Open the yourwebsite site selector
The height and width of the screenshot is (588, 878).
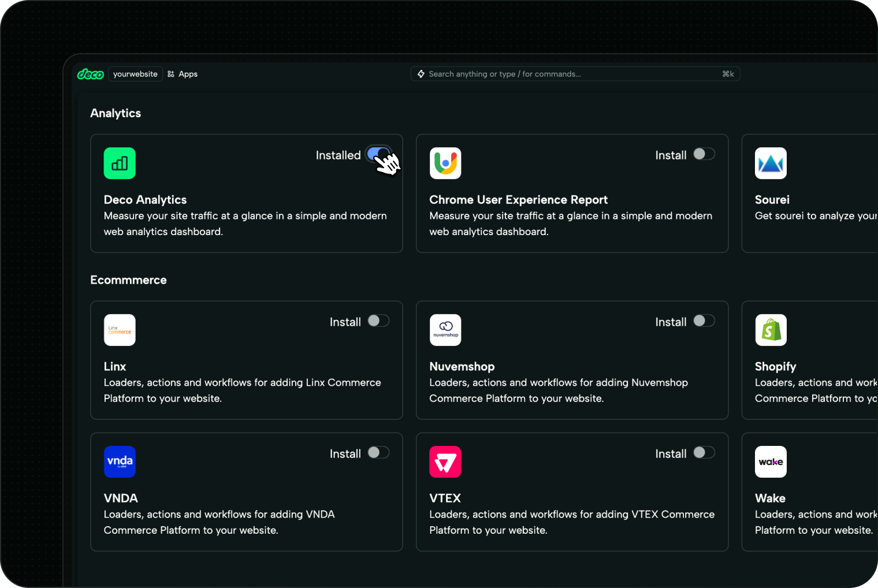[x=135, y=74]
